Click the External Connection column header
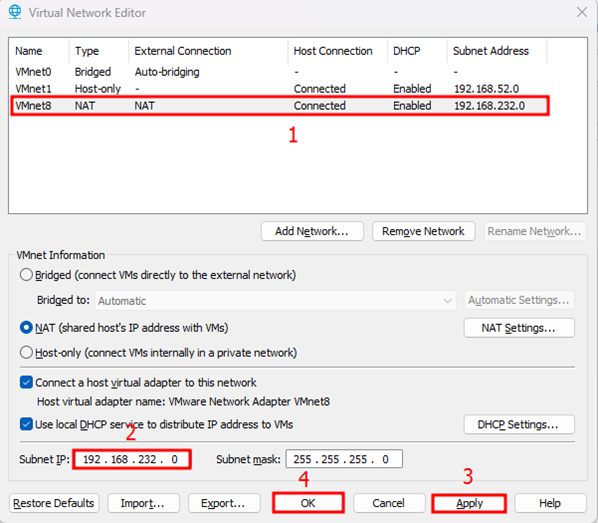Image resolution: width=598 pixels, height=523 pixels. 208,51
